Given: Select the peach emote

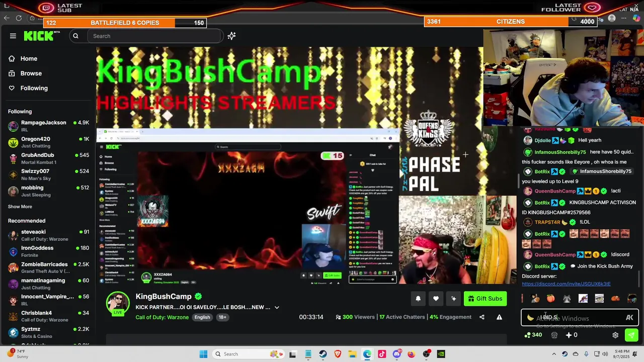Looking at the screenshot, I should 551,299.
